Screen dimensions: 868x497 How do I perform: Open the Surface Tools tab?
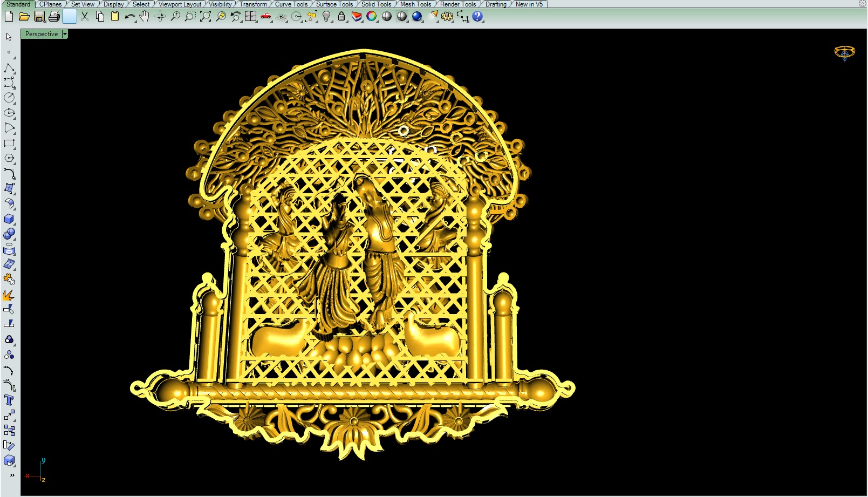click(334, 4)
